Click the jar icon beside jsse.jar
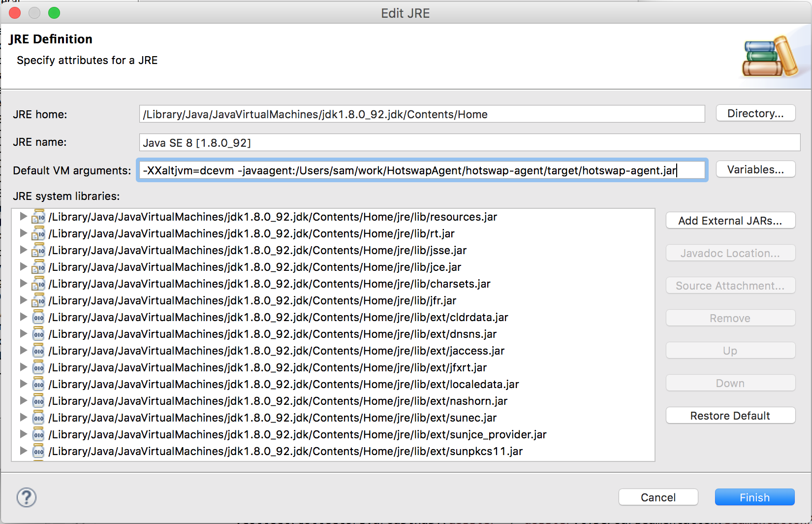 click(x=38, y=251)
